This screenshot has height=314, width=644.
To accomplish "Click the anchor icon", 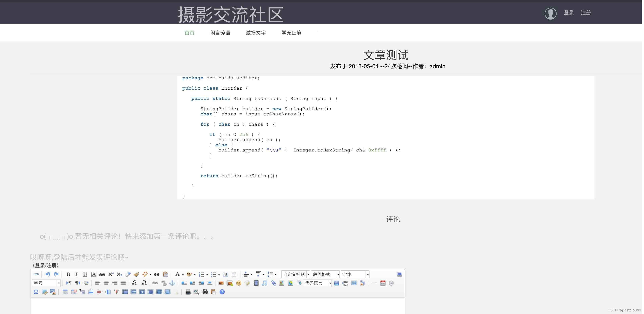I will pos(172,283).
